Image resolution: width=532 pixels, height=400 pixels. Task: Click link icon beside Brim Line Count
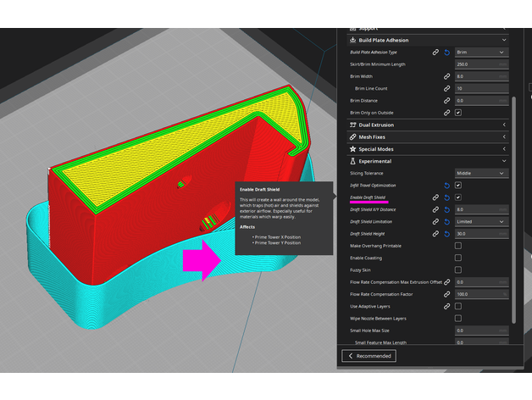pos(446,88)
